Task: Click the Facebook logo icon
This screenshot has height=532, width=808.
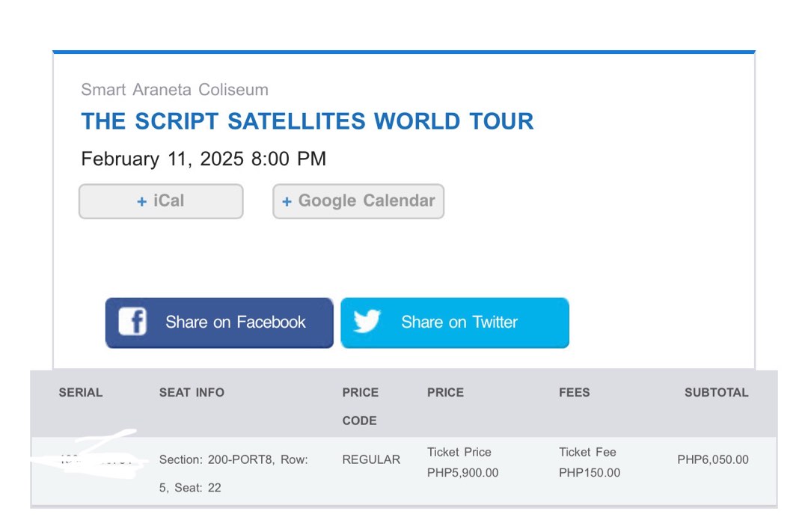Action: 133,322
